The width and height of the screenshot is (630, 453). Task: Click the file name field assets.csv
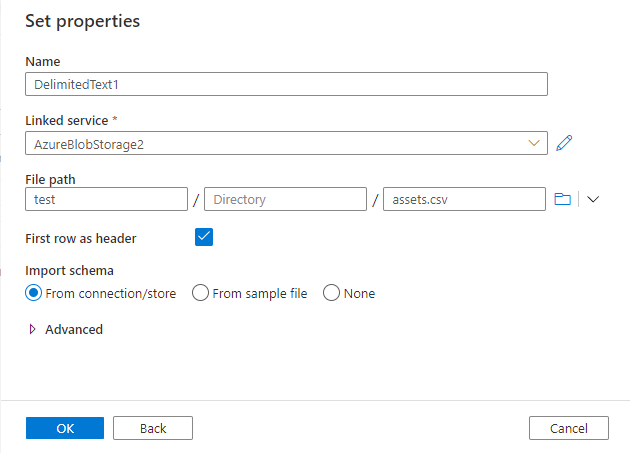pyautogui.click(x=464, y=199)
